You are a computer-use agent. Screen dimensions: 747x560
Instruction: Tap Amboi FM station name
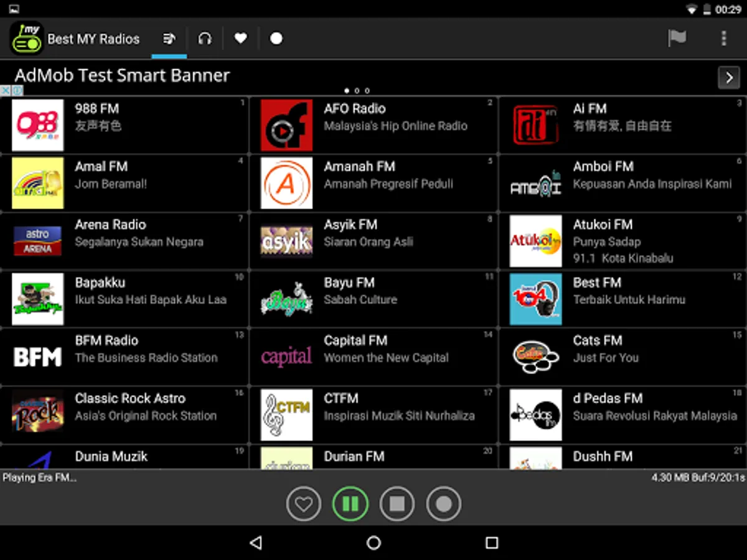[x=603, y=166]
